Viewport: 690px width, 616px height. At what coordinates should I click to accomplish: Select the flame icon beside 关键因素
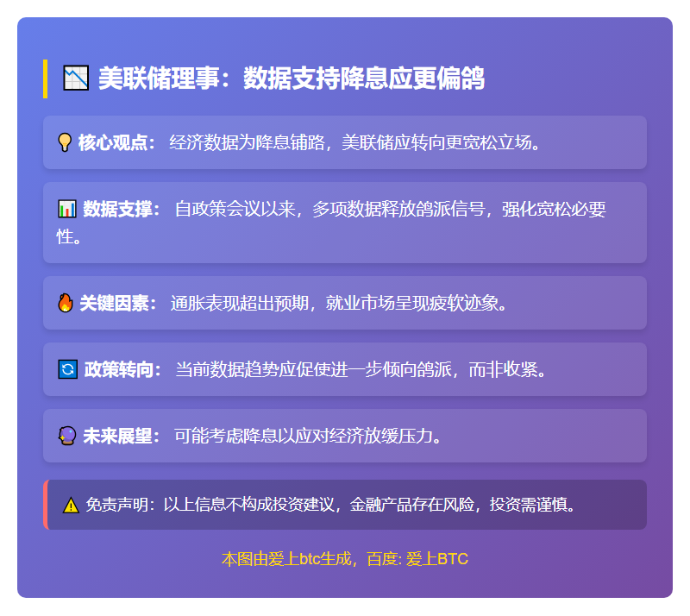(64, 303)
